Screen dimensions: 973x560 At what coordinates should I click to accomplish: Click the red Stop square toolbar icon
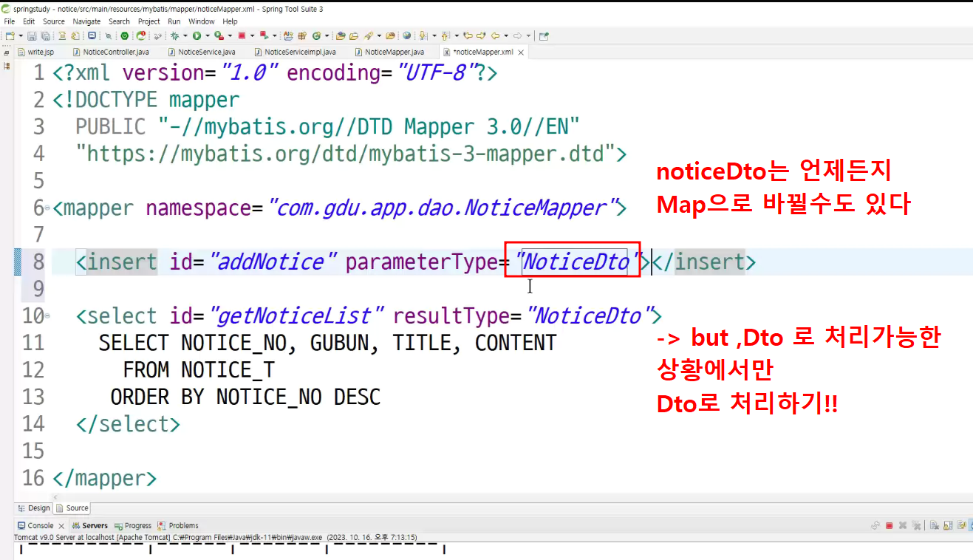point(241,35)
